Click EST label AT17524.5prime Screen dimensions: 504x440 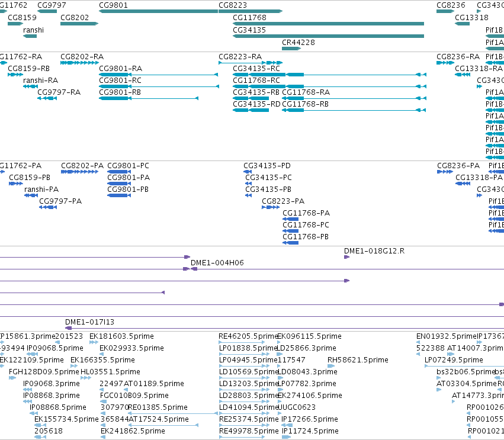click(x=159, y=419)
